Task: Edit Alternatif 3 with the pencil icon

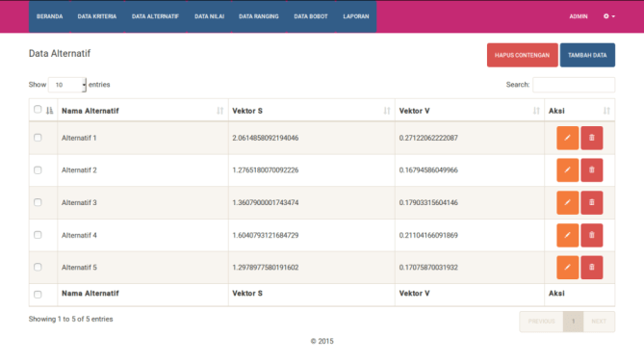Action: [567, 202]
